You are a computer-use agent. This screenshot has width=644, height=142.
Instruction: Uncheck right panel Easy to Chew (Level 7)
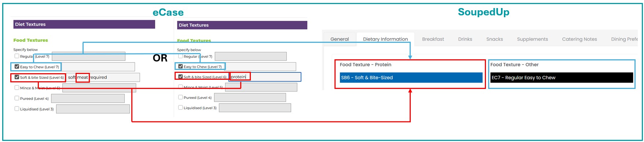(x=180, y=66)
